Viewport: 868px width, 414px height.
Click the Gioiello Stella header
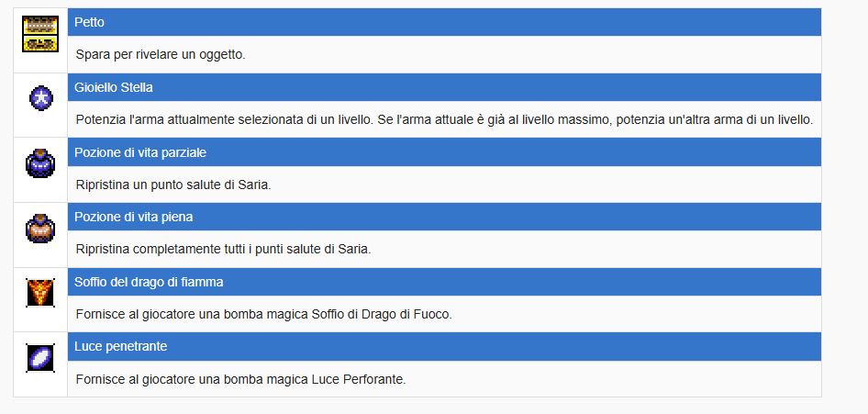(444, 87)
